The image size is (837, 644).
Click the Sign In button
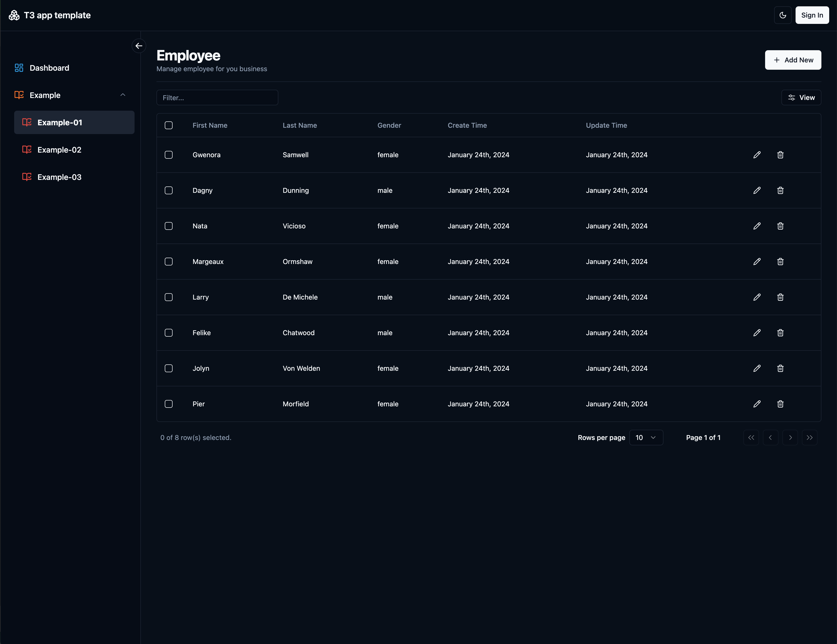[812, 15]
